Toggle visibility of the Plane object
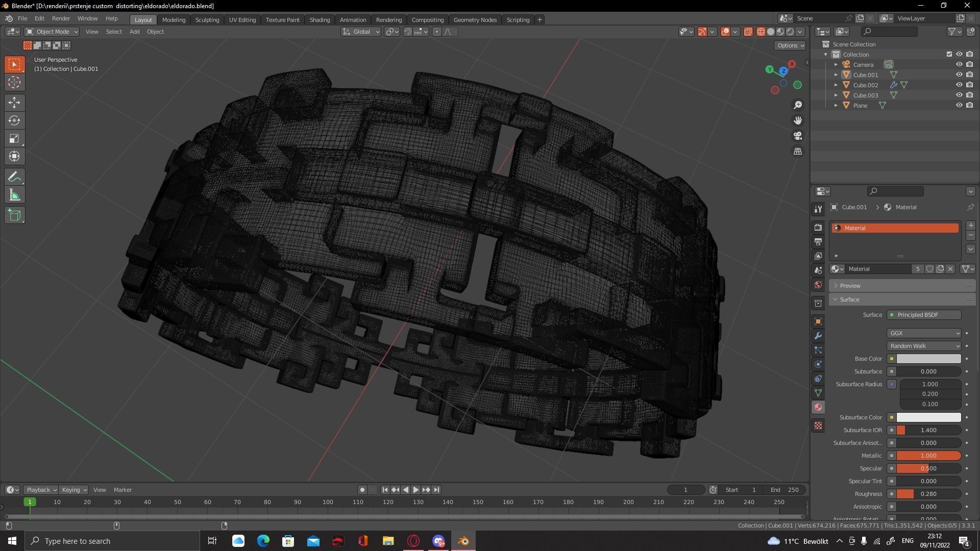980x551 pixels. point(959,105)
